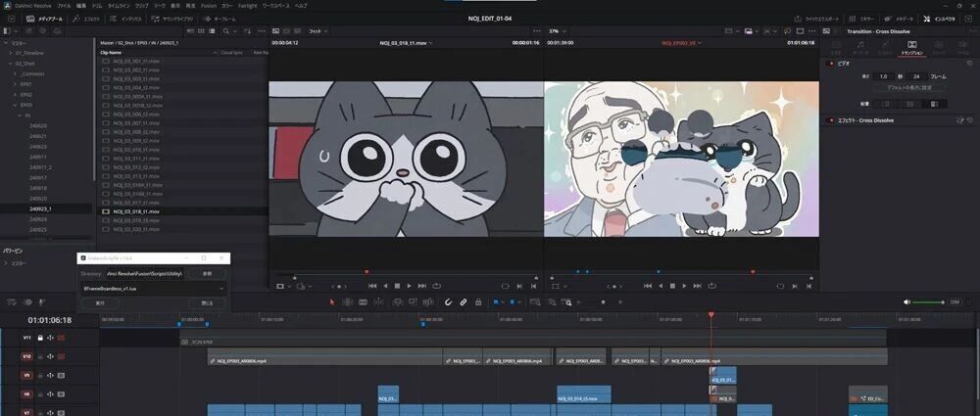Open the インデックス (Index) panel
This screenshot has height=416, width=980.
pyautogui.click(x=125, y=19)
